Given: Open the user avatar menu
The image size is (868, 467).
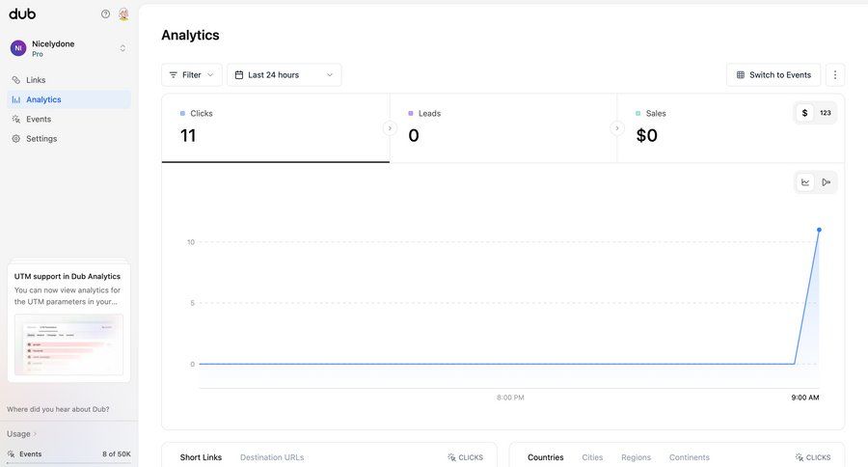Looking at the screenshot, I should pyautogui.click(x=124, y=14).
